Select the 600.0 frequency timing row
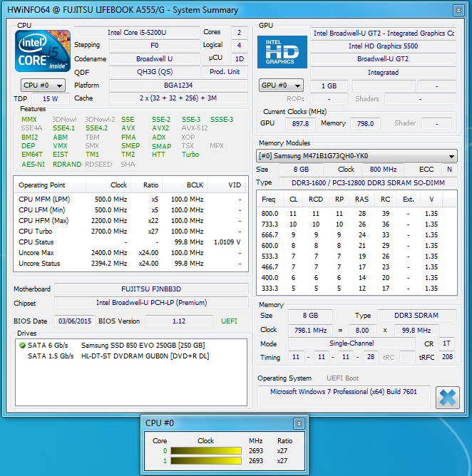 356,246
